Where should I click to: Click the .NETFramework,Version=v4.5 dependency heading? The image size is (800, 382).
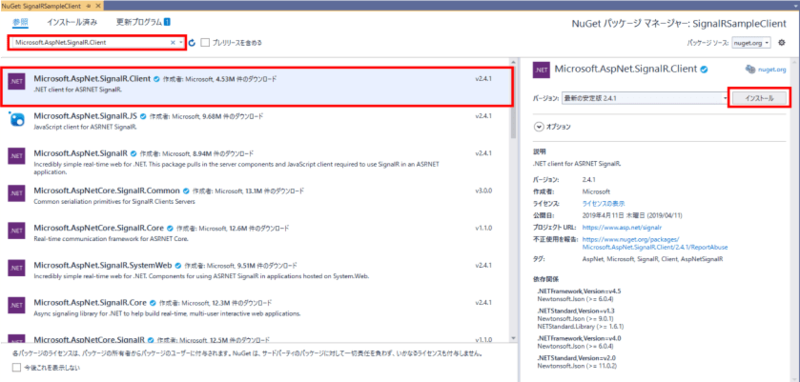[579, 291]
